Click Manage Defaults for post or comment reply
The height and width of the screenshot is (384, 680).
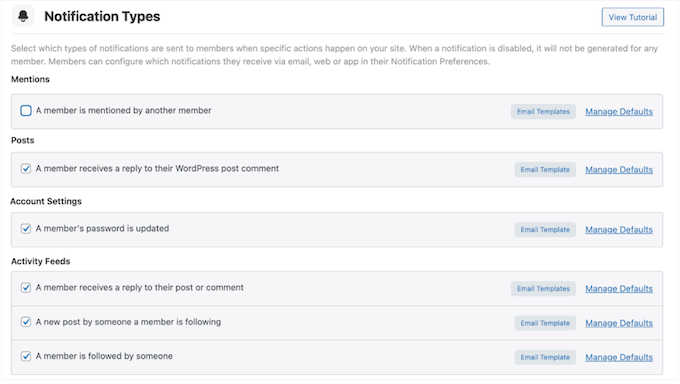(619, 289)
